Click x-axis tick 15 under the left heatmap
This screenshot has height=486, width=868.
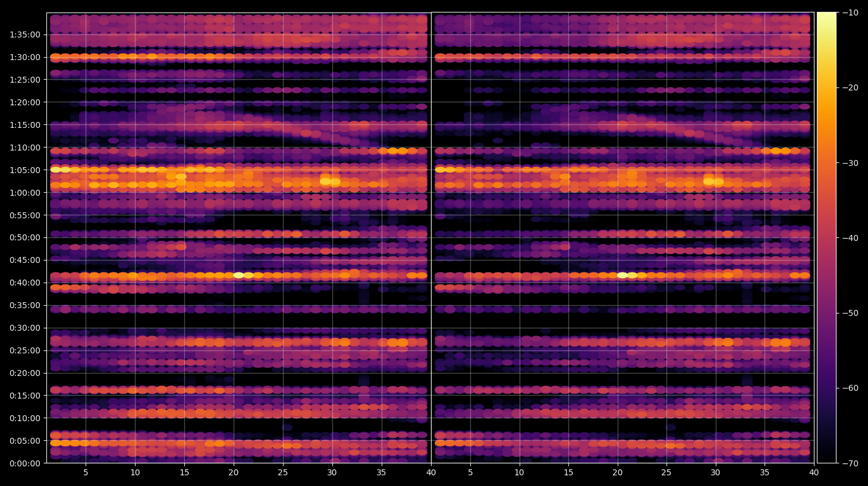(184, 473)
